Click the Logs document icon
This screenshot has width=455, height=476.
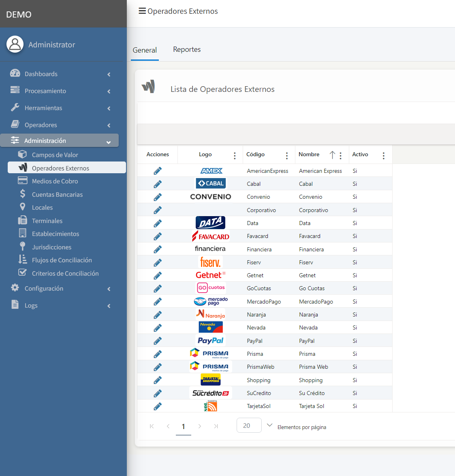(15, 304)
